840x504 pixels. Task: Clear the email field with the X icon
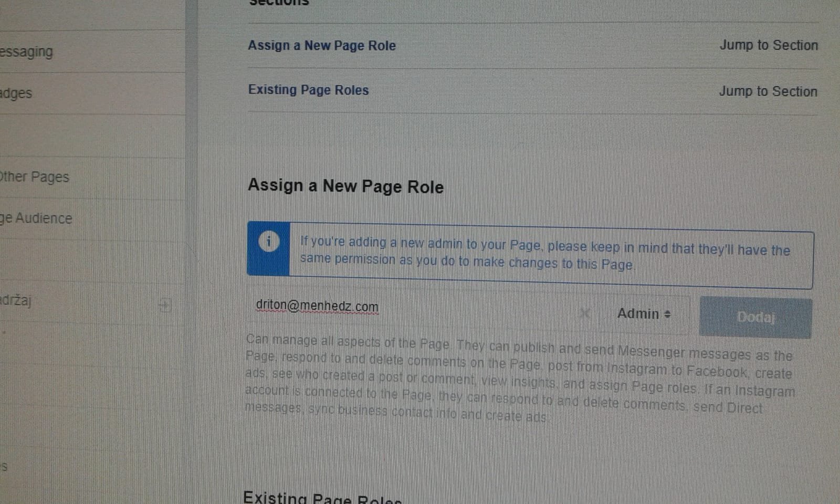(x=585, y=313)
